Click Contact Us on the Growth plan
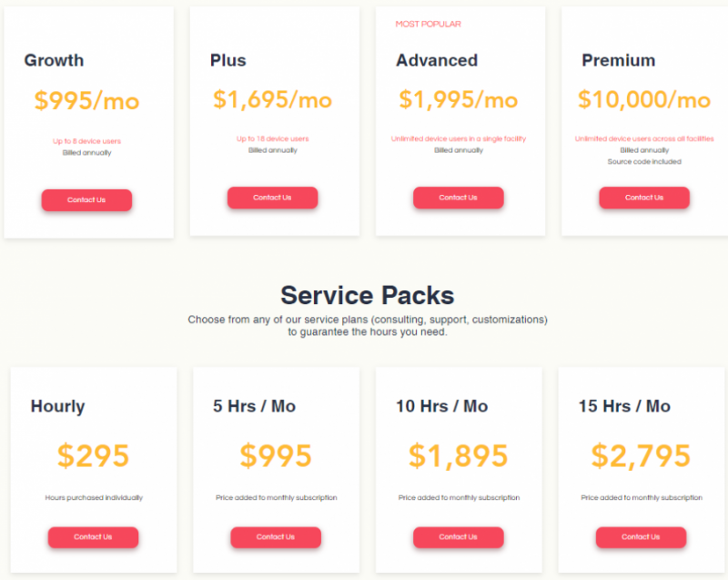Viewport: 728px width, 580px height. 86,199
